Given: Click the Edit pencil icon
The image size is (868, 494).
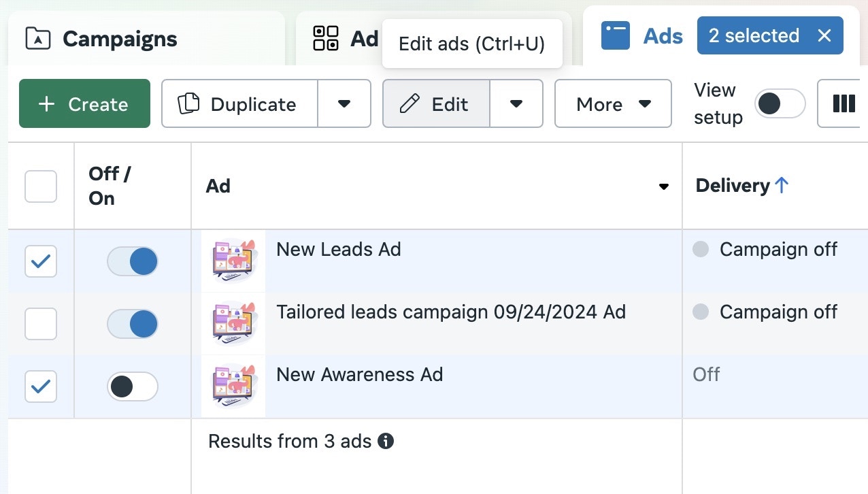Looking at the screenshot, I should [x=409, y=103].
